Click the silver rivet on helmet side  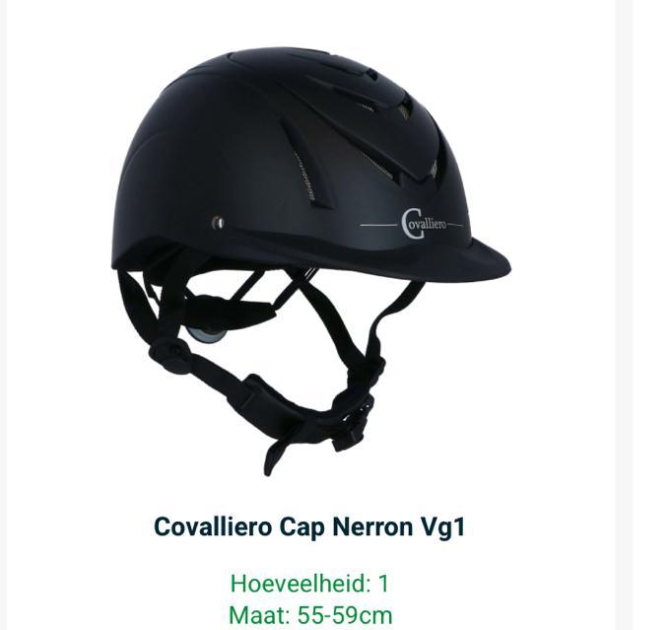[218, 223]
